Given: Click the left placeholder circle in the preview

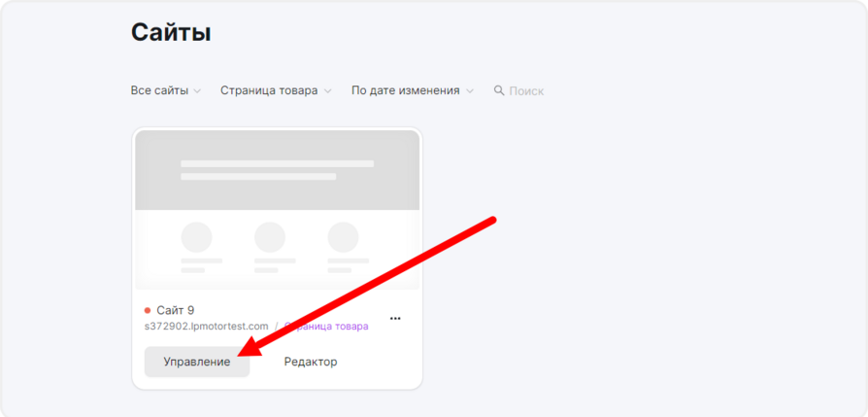Looking at the screenshot, I should pos(197,237).
